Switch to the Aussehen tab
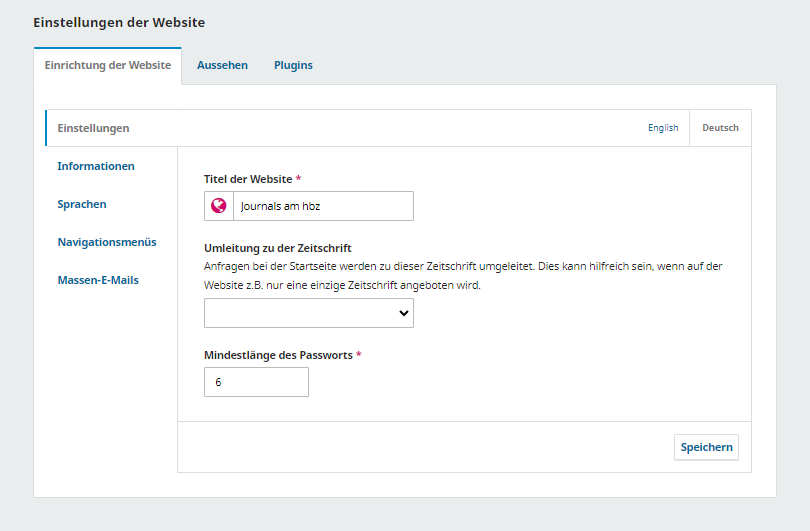Screen dimensions: 810x531 (x=222, y=65)
